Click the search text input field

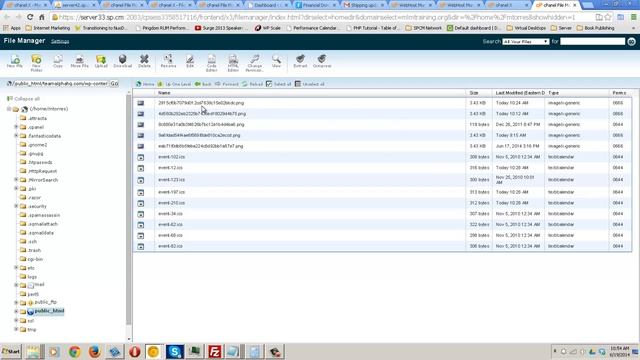tap(592, 42)
